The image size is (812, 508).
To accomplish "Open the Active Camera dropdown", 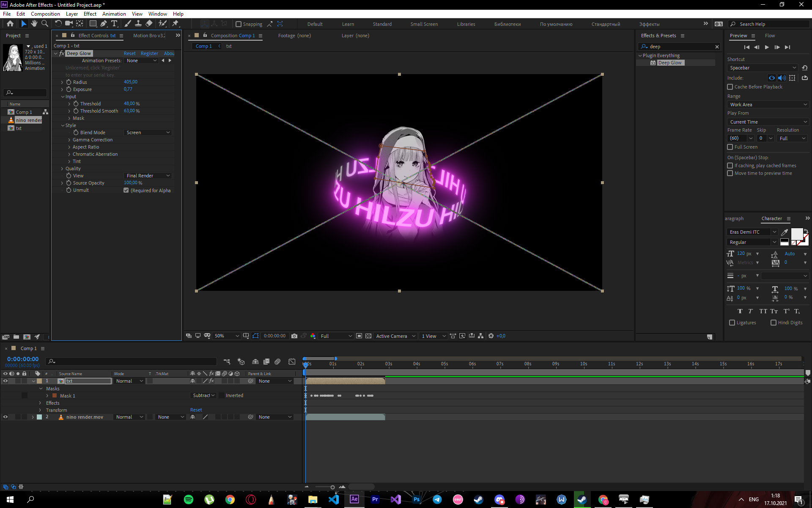I will point(395,336).
